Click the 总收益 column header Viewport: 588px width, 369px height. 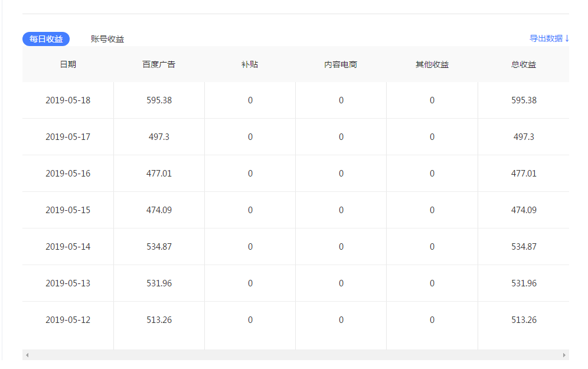click(x=524, y=64)
